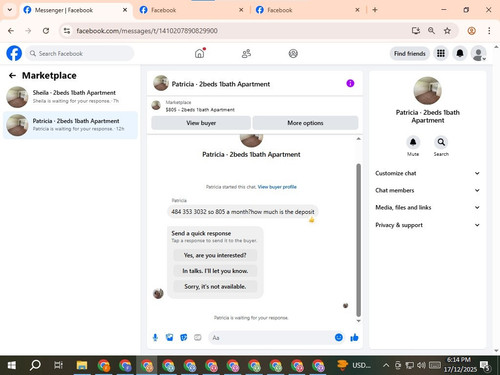Viewport: 500px width, 375px height.
Task: Search within the Patricia conversation
Action: click(441, 142)
